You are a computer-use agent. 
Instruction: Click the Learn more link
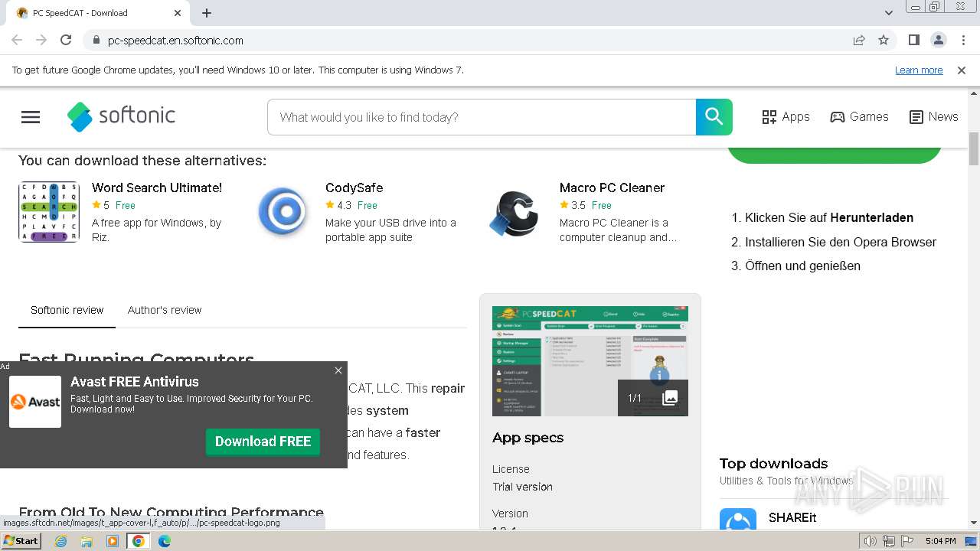coord(919,70)
